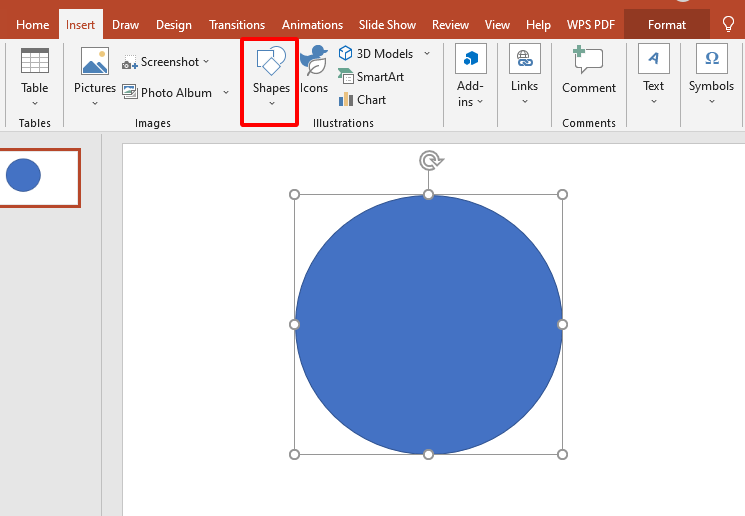This screenshot has width=745, height=516.
Task: Expand the Photo Album dropdown arrow
Action: (x=226, y=93)
